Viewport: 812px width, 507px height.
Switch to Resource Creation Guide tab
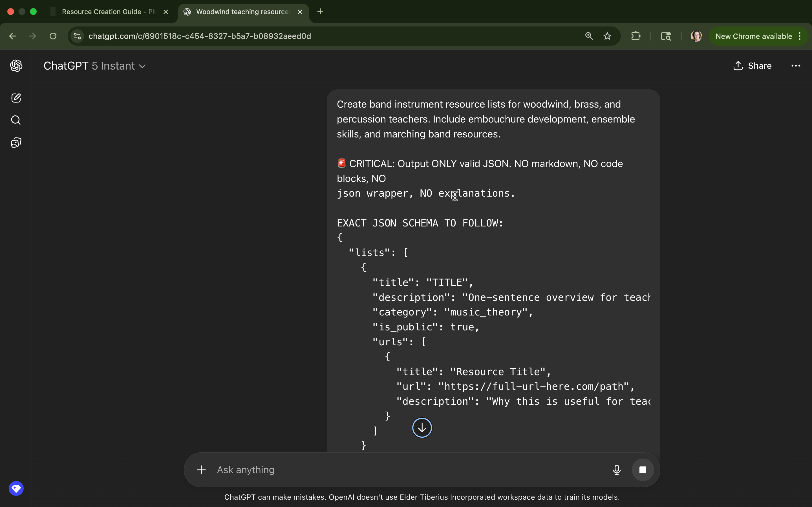pos(108,12)
